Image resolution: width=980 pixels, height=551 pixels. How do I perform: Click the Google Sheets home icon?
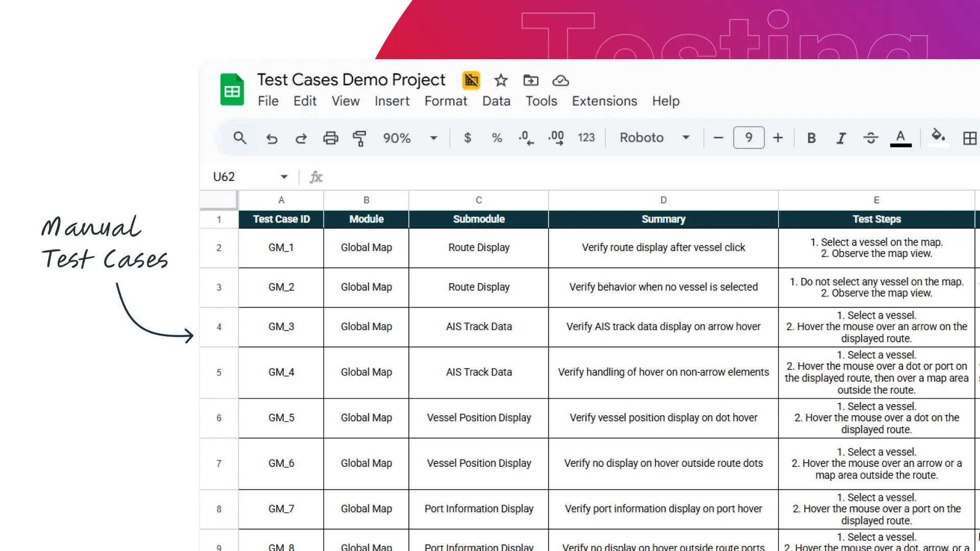[232, 90]
